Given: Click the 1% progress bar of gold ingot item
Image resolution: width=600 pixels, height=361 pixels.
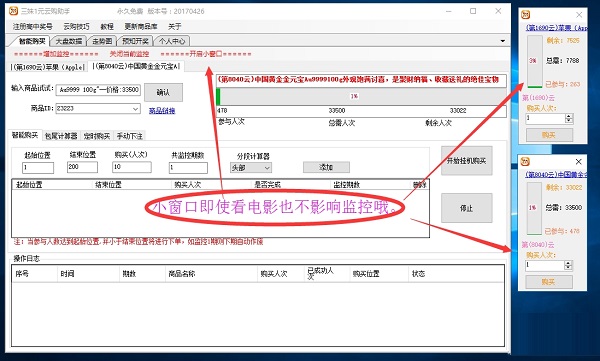Looking at the screenshot, I should click(361, 96).
